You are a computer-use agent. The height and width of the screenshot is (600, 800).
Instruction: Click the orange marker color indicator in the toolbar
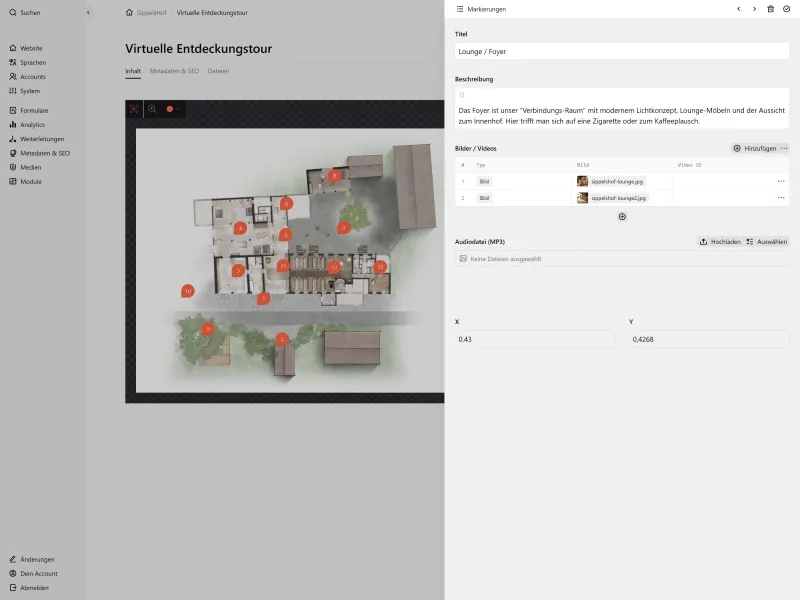coord(170,109)
